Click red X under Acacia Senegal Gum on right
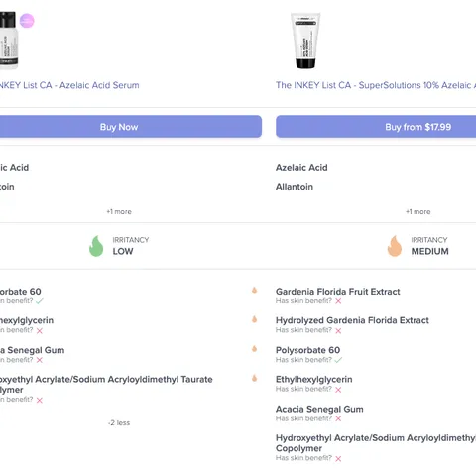 pos(338,418)
